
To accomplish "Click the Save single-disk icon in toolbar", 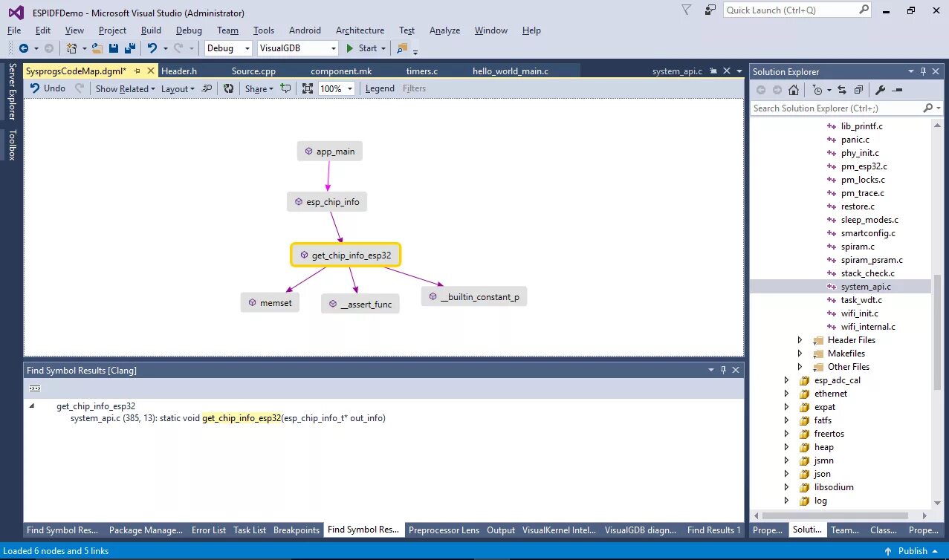I will (x=114, y=48).
